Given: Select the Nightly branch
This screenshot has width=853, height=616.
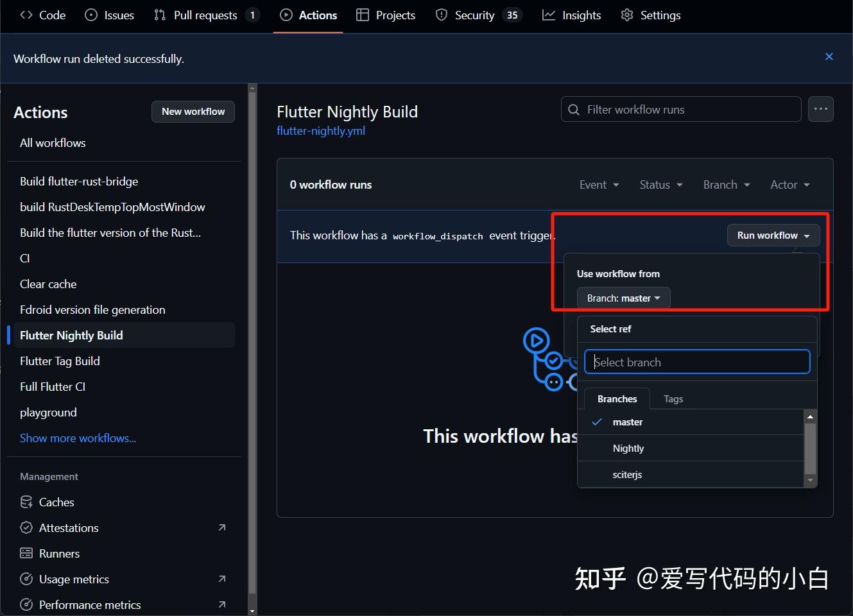Looking at the screenshot, I should [628, 448].
